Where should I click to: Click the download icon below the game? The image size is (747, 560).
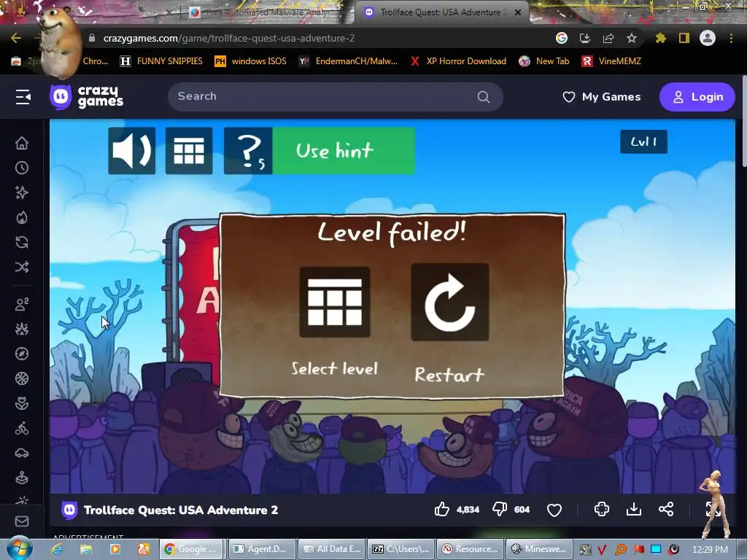pos(634,509)
